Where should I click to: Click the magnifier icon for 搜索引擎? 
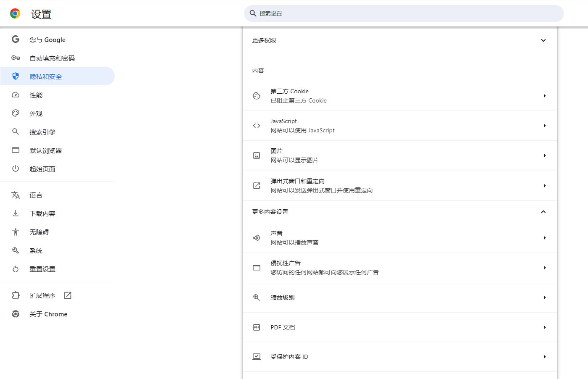pos(16,132)
